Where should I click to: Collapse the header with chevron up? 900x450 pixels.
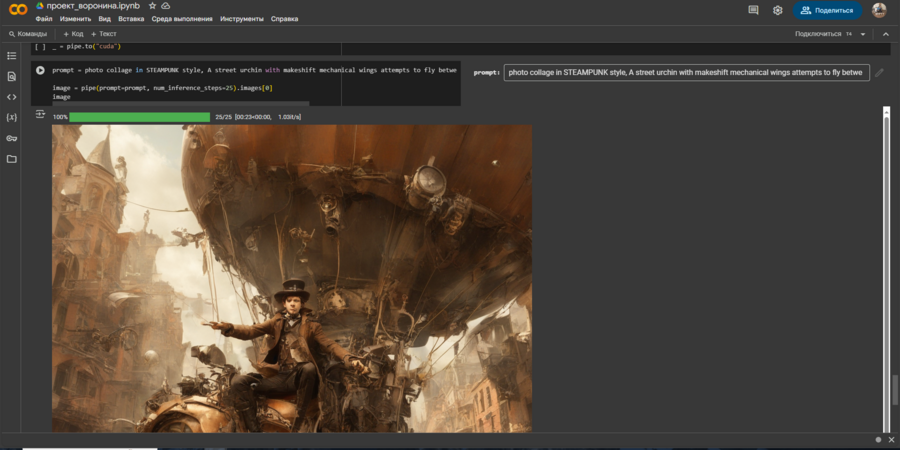click(x=884, y=34)
